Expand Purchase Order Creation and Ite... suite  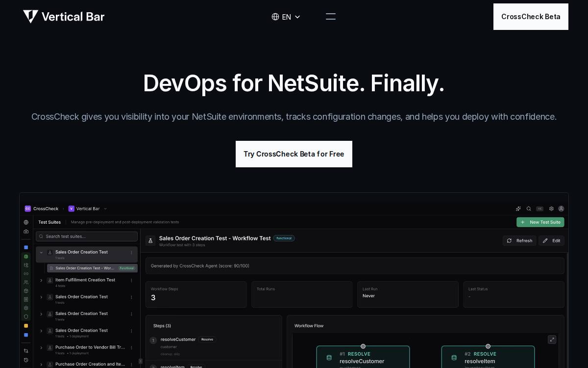pyautogui.click(x=41, y=365)
